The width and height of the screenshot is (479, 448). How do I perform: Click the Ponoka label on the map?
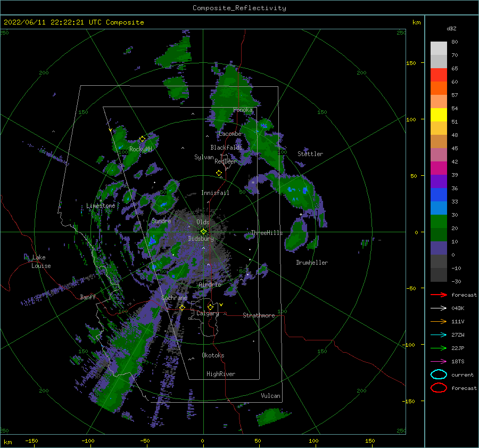[243, 110]
